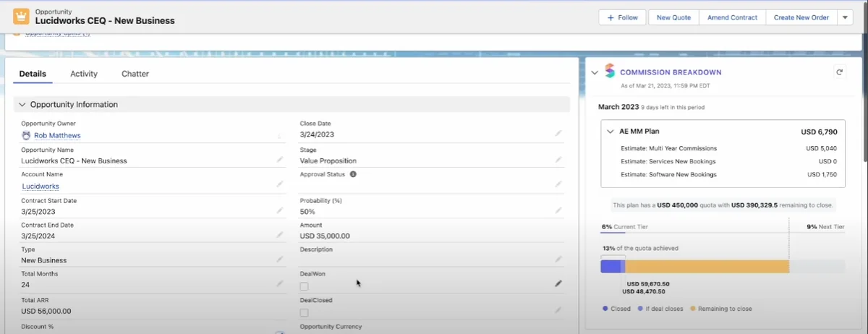868x334 pixels.
Task: Click the USD 35,000.00 Amount value
Action: [325, 236]
